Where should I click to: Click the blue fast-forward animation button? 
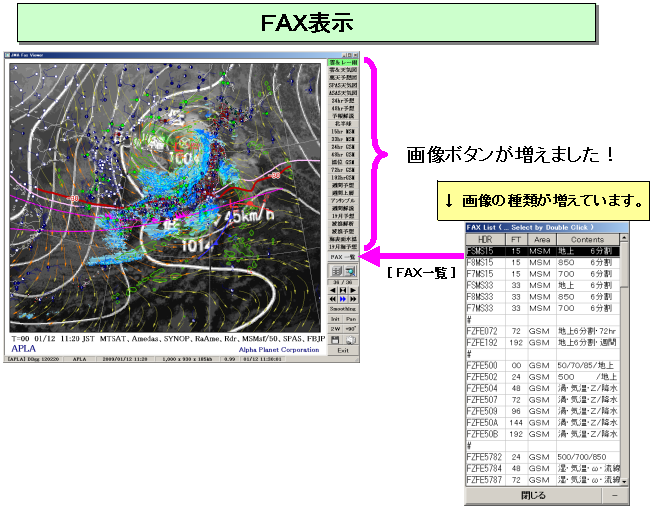(343, 299)
